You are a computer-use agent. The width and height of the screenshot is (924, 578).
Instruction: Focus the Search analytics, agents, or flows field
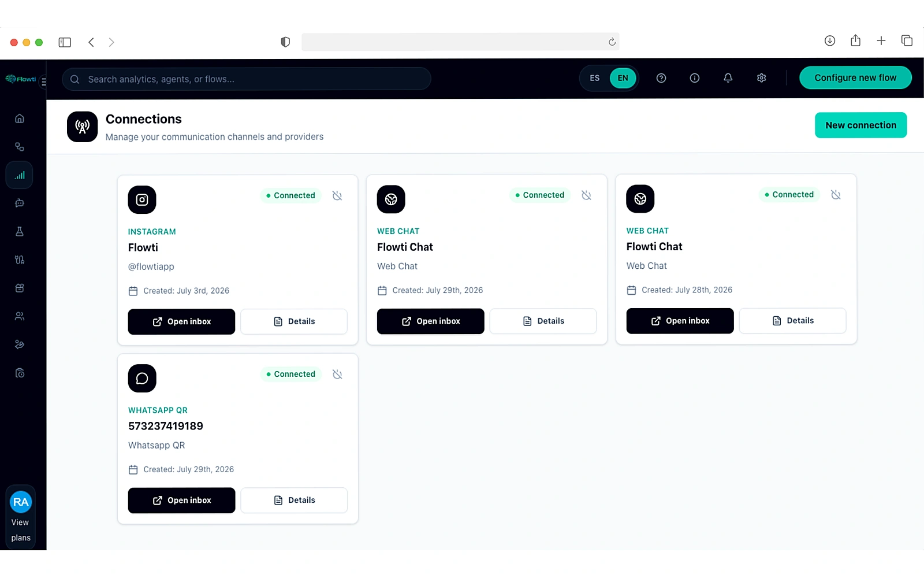[x=247, y=79]
